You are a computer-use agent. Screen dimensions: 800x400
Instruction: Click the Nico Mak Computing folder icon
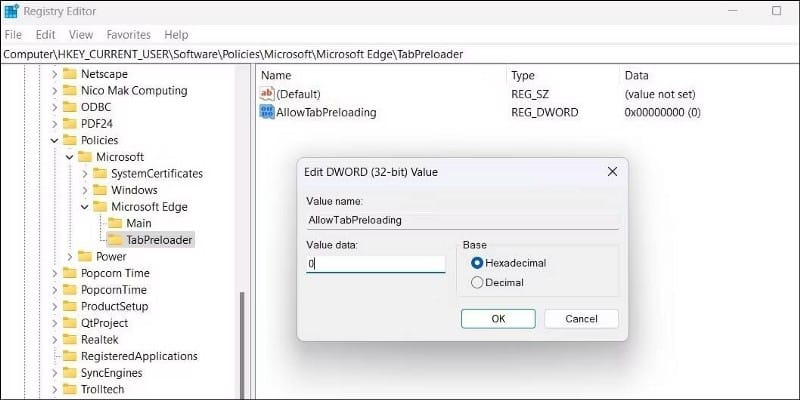pyautogui.click(x=69, y=91)
